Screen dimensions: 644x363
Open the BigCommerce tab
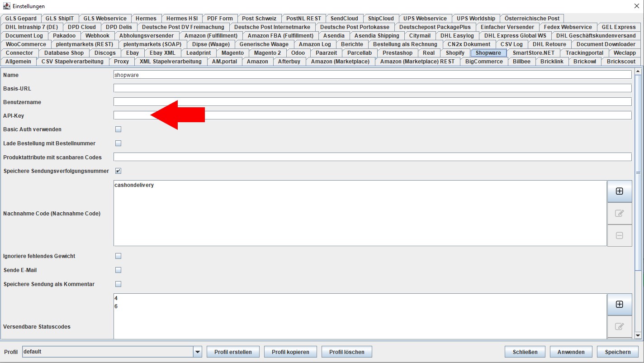pyautogui.click(x=484, y=62)
